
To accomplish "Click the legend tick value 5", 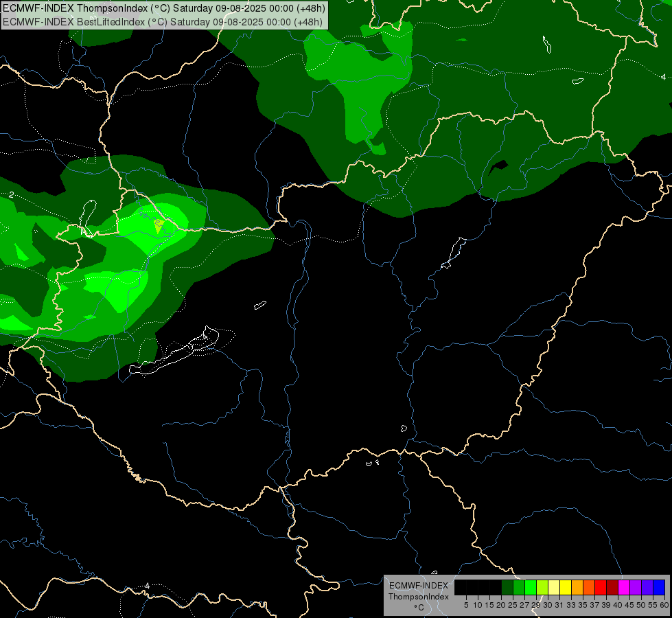I will 466,605.
